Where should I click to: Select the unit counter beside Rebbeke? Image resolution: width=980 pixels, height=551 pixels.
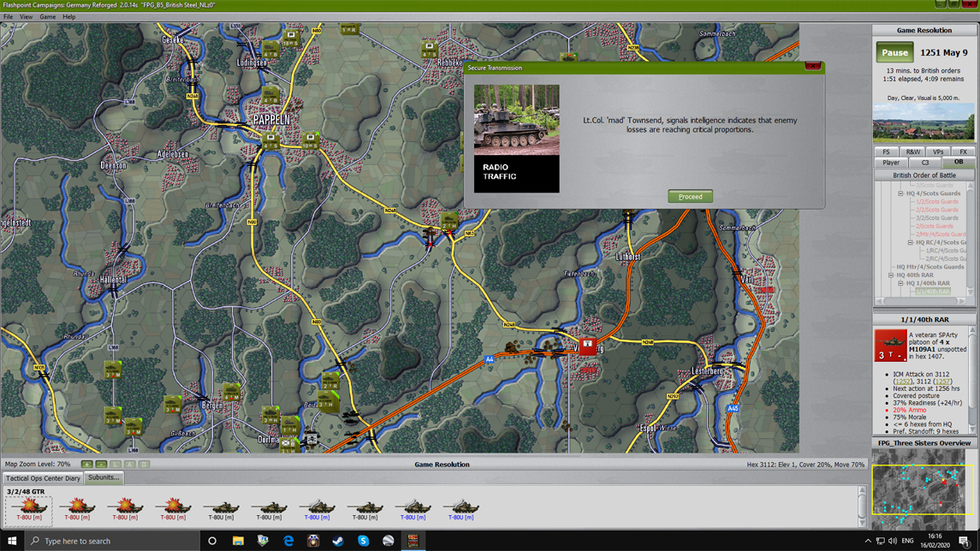point(429,49)
